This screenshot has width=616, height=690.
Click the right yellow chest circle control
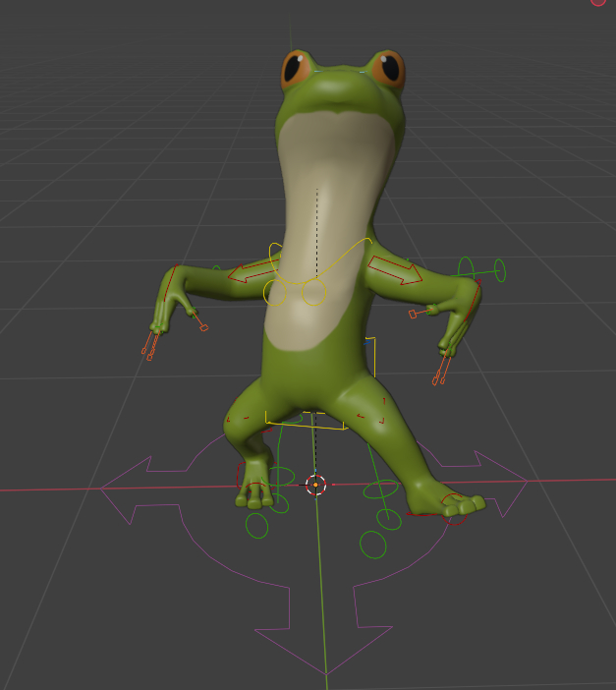[313, 292]
